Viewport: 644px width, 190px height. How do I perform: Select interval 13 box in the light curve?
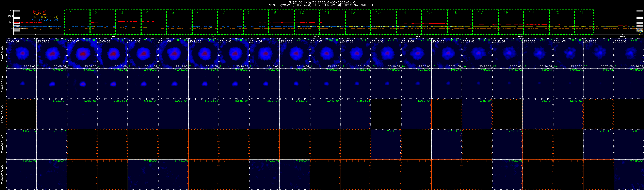(383, 22)
